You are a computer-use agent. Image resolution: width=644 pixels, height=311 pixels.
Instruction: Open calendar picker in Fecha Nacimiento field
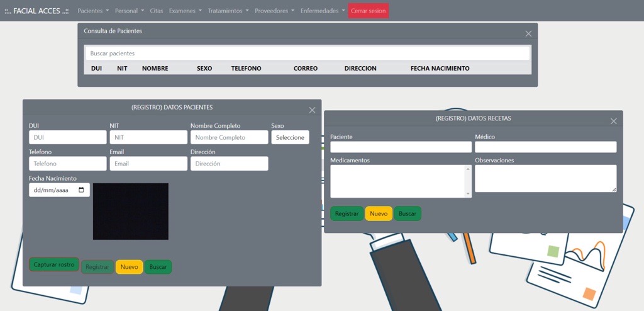[81, 190]
